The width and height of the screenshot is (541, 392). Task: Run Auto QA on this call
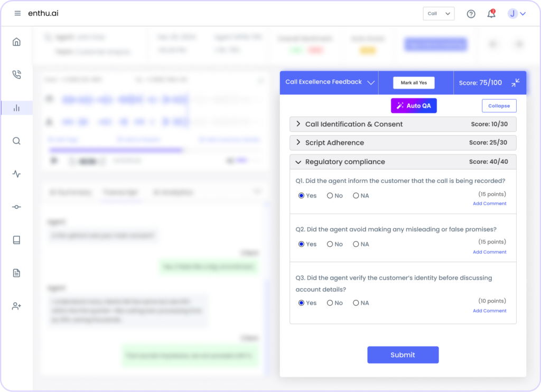tap(414, 105)
